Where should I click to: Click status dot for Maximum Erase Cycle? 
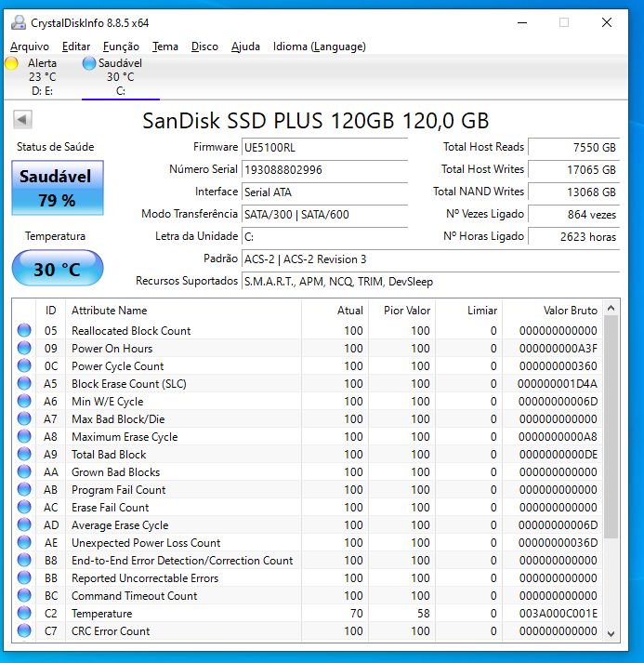24,436
